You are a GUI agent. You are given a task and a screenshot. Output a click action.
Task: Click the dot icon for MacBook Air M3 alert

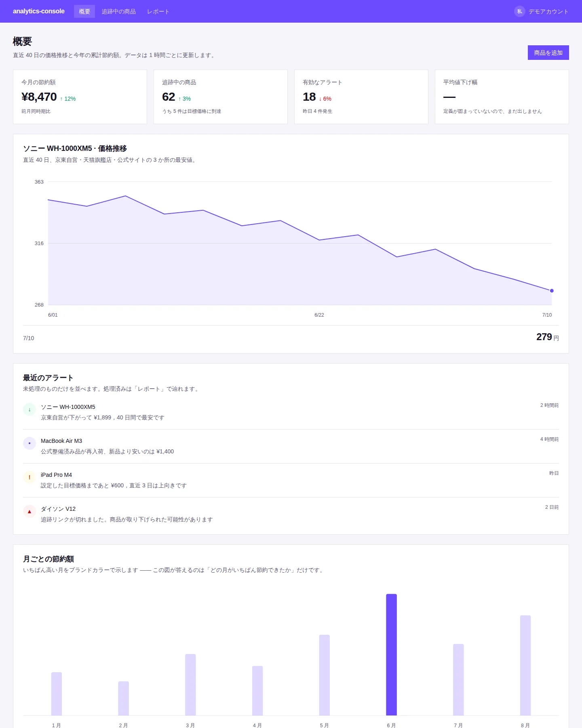click(x=30, y=443)
